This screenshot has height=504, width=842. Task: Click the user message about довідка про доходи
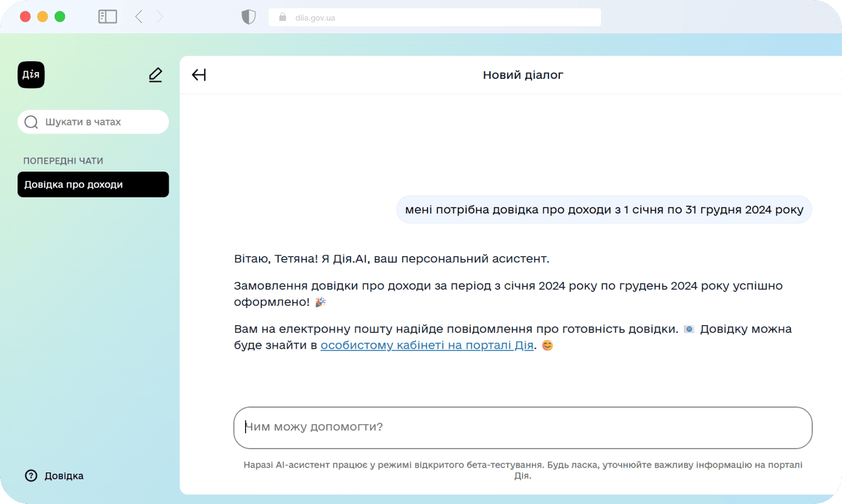[x=604, y=210]
